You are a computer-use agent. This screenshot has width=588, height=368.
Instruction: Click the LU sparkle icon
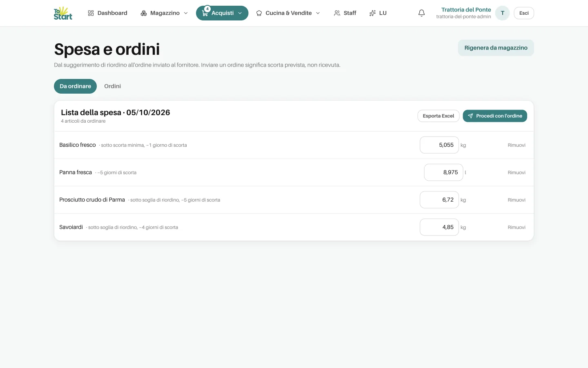(372, 13)
